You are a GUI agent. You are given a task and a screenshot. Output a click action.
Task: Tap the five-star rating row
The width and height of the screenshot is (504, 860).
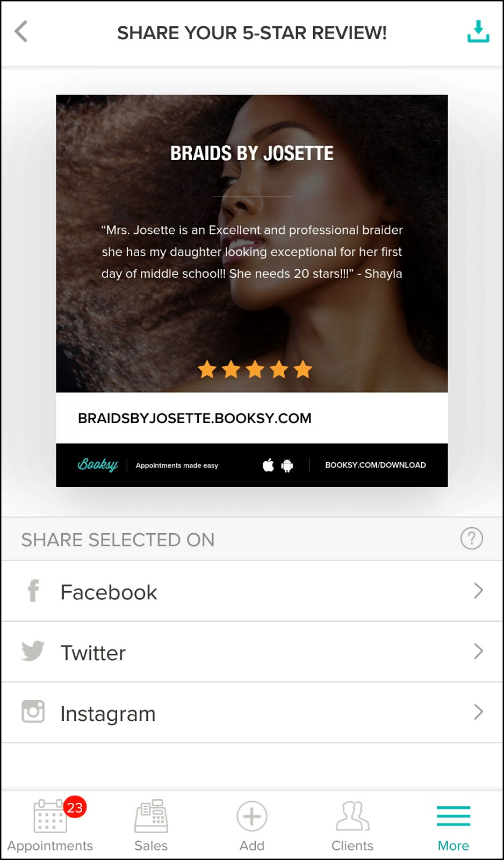[x=255, y=369]
